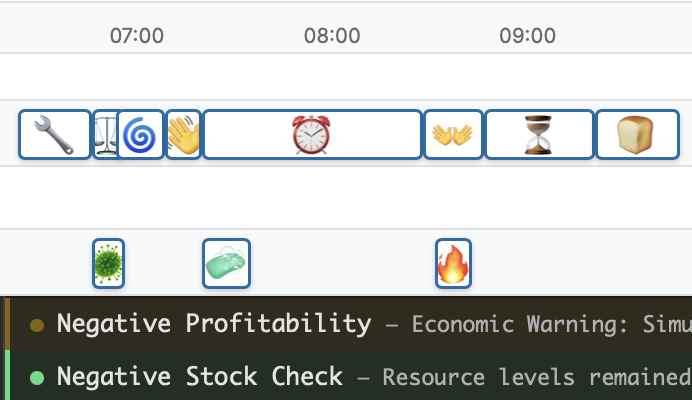Click the Economic Warning description text
The width and height of the screenshot is (692, 400).
550,325
